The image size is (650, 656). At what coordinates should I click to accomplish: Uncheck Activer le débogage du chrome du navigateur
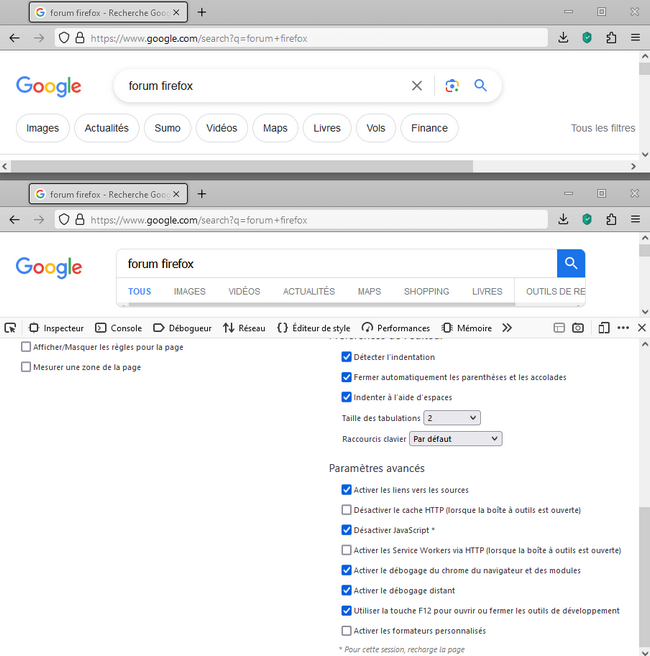pos(346,570)
